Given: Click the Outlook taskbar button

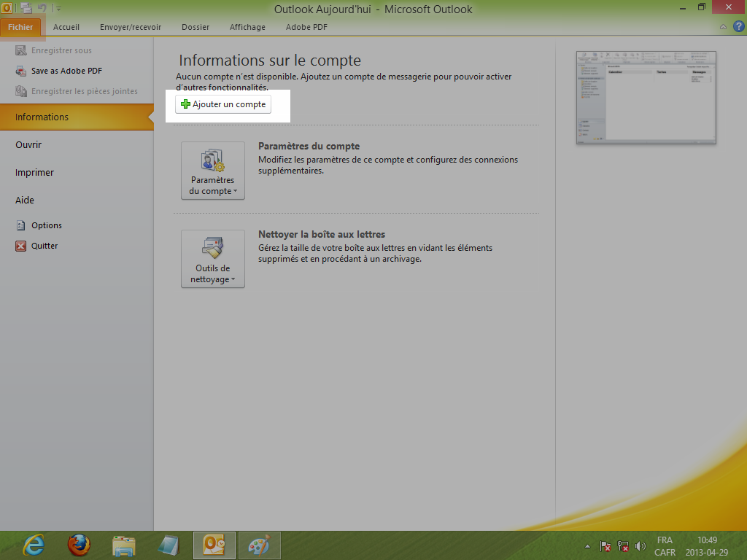Looking at the screenshot, I should pos(214,545).
